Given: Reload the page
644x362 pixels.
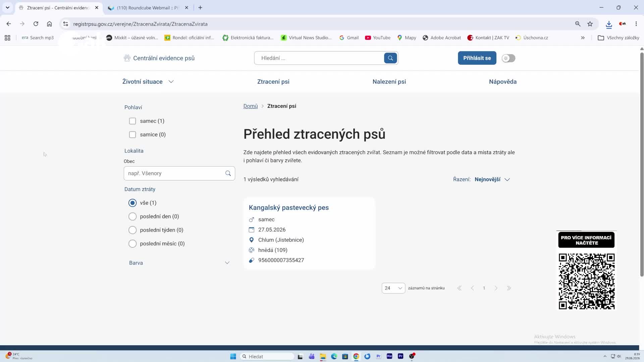Looking at the screenshot, I should click(36, 24).
